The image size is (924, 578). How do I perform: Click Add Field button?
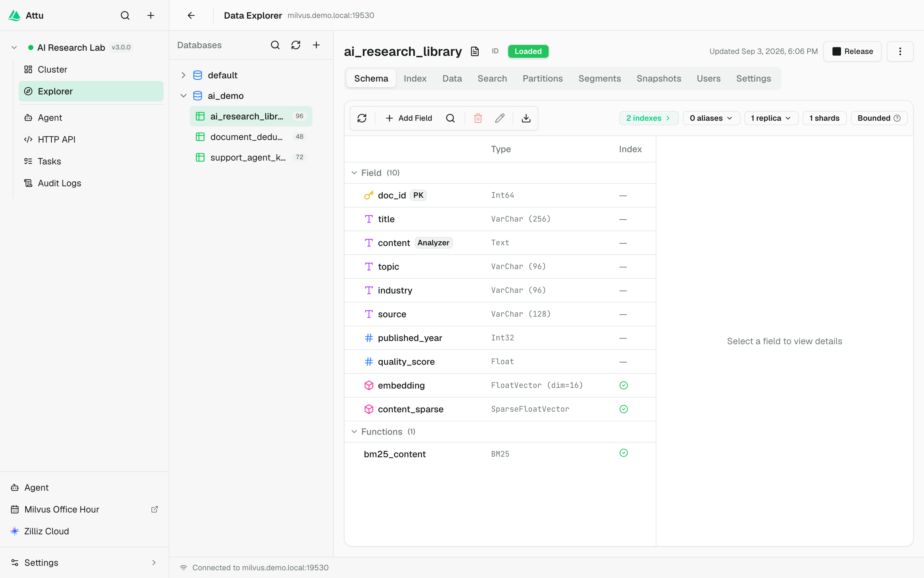point(408,118)
